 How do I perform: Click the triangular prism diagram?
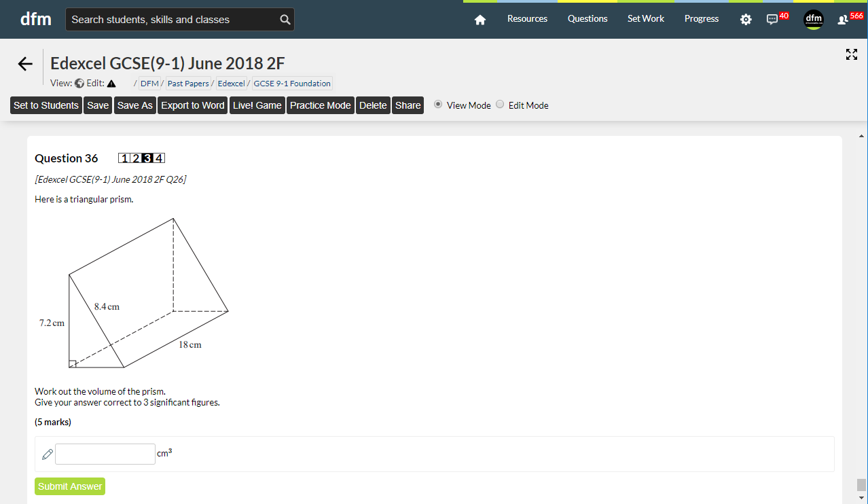(134, 293)
